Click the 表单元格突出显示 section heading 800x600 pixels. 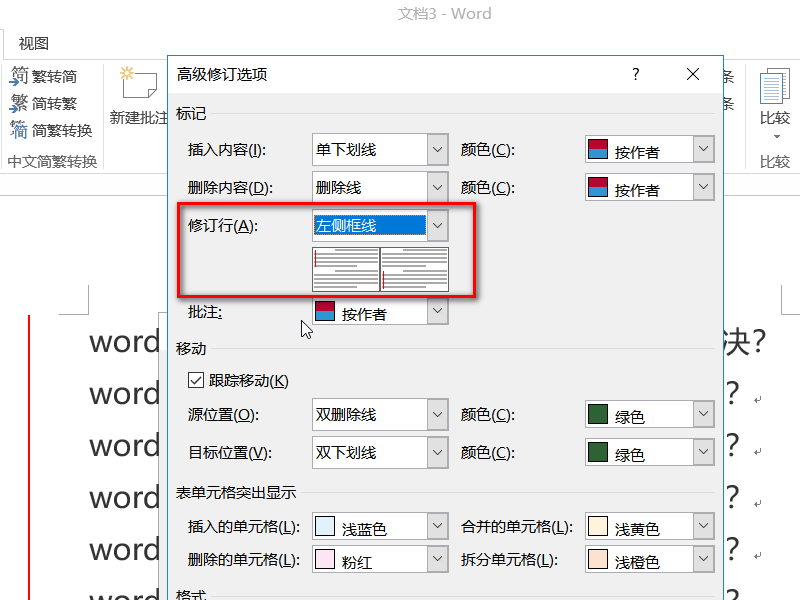236,492
